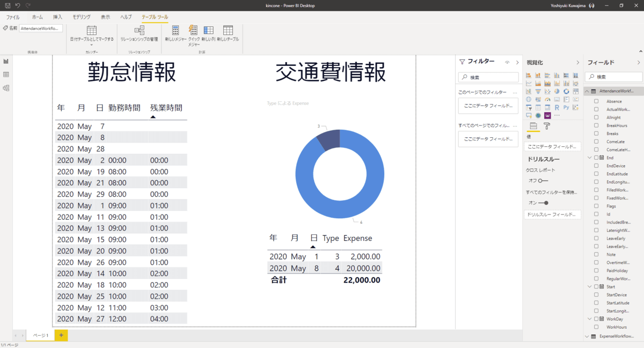This screenshot has width=644, height=348.
Task: Collapse the フィールド pane chevron
Action: pyautogui.click(x=639, y=62)
